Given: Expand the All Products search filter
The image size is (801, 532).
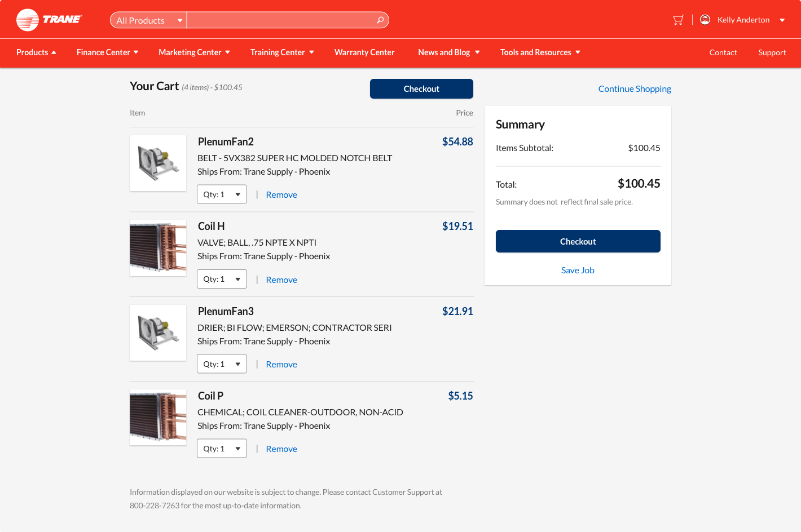Looking at the screenshot, I should [x=148, y=20].
